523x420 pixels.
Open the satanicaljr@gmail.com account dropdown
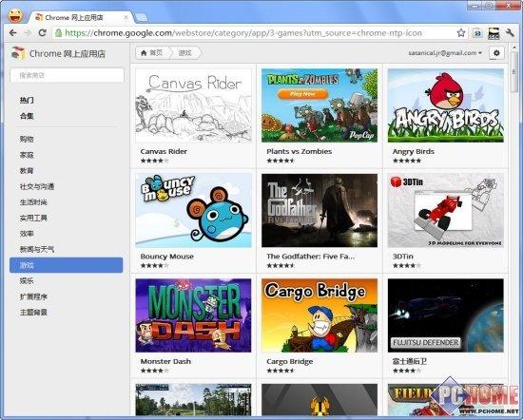pyautogui.click(x=445, y=52)
